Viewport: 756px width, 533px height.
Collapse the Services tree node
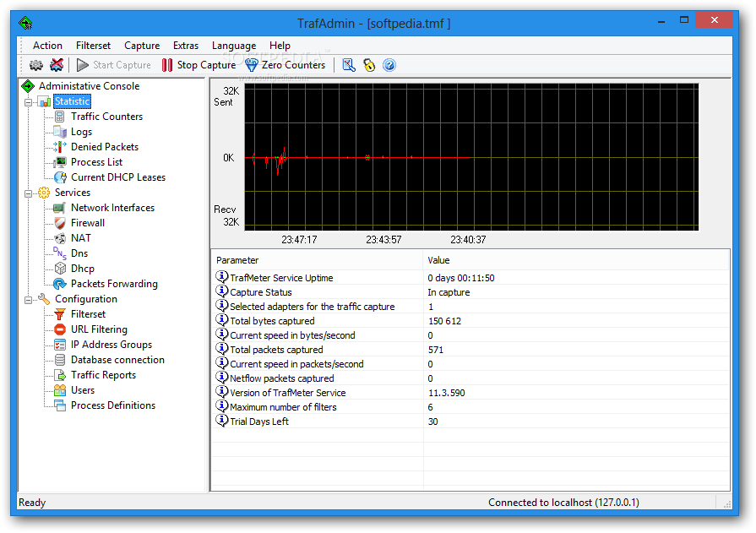click(x=29, y=193)
